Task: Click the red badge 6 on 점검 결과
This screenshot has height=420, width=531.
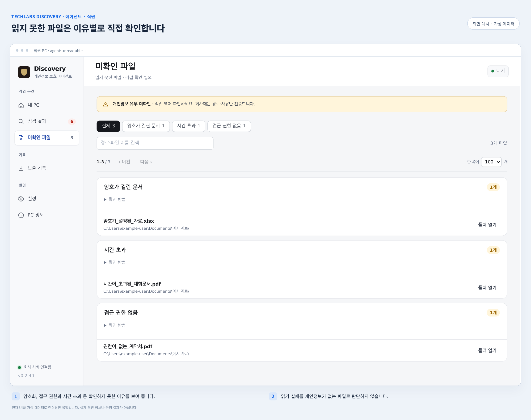Action: pyautogui.click(x=72, y=121)
